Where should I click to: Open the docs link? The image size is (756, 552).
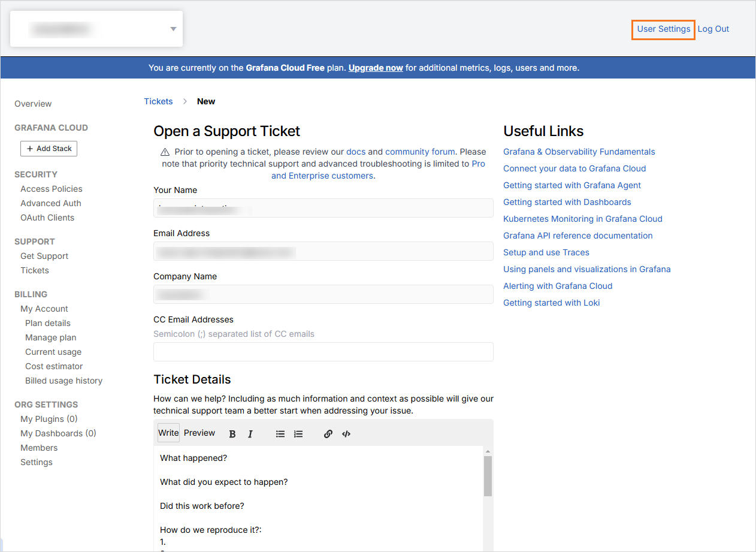pos(356,152)
